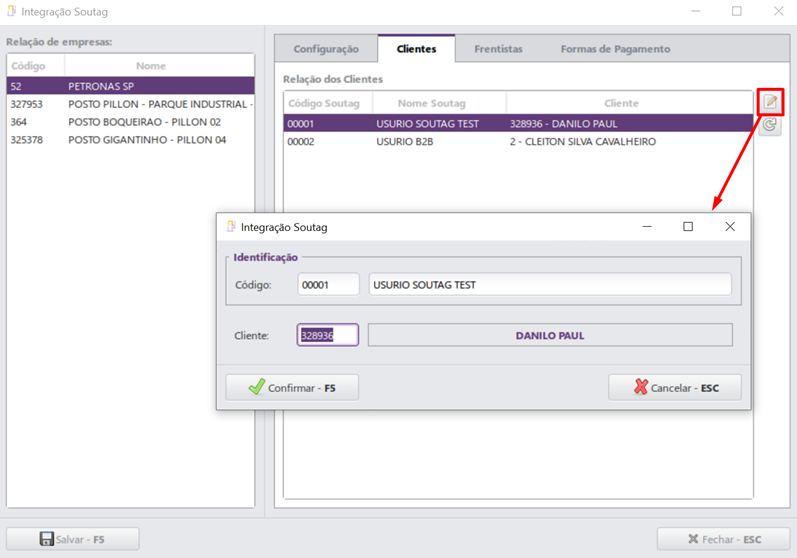Close the main Integração Soutag window
Viewport: 797px width, 558px height.
click(778, 11)
